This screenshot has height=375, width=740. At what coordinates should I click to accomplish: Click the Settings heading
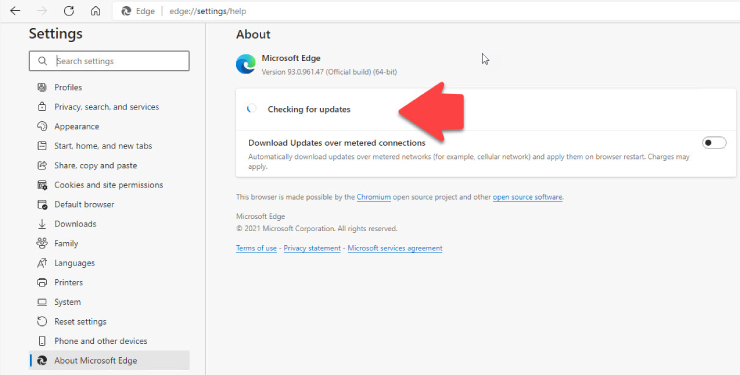[x=56, y=33]
